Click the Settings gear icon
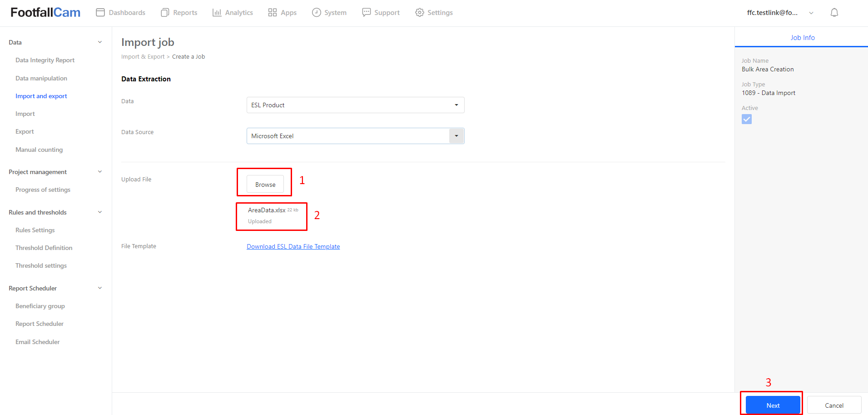 420,13
